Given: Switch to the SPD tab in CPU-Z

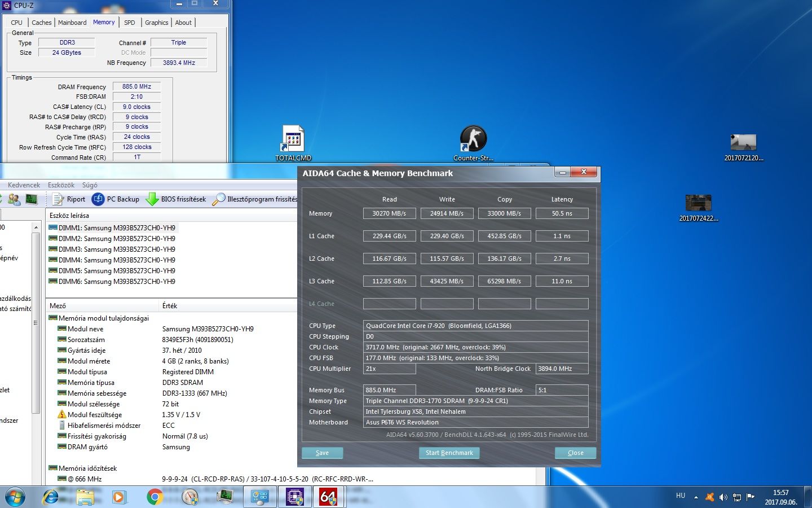Looking at the screenshot, I should pyautogui.click(x=130, y=23).
